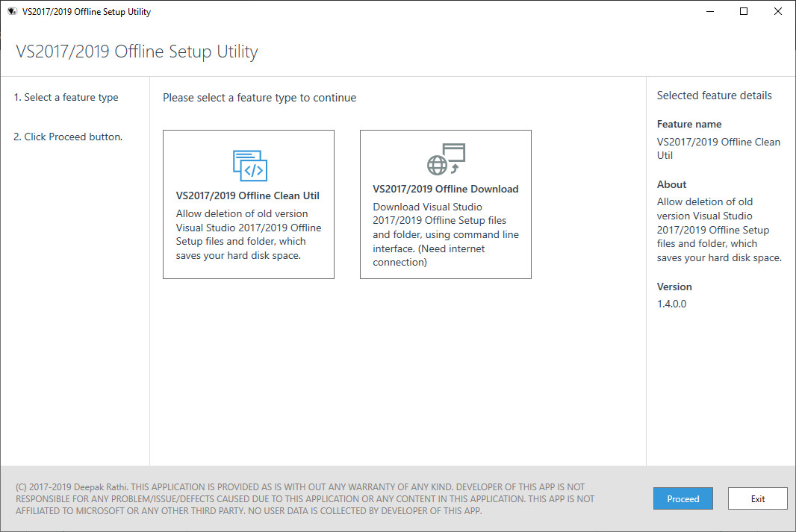Click the Offline Download globe icon
The width and height of the screenshot is (796, 532).
447,159
